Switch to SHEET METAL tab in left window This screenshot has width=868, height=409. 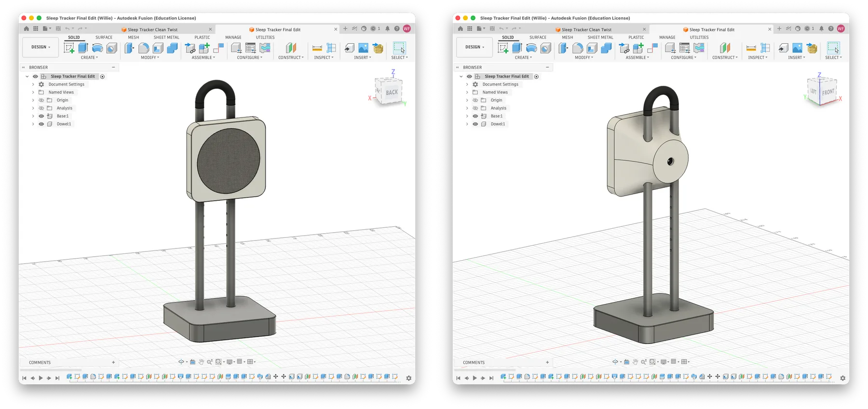(166, 38)
